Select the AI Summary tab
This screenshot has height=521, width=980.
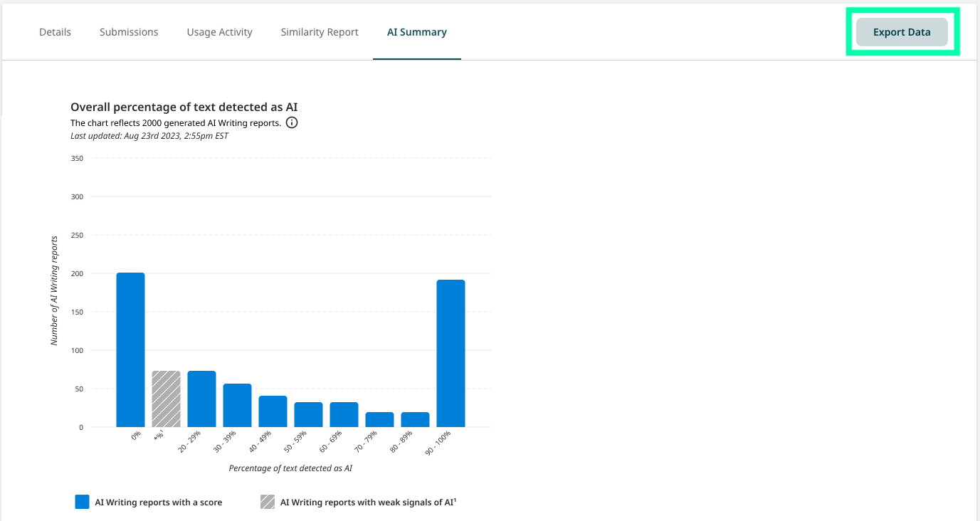pos(417,32)
